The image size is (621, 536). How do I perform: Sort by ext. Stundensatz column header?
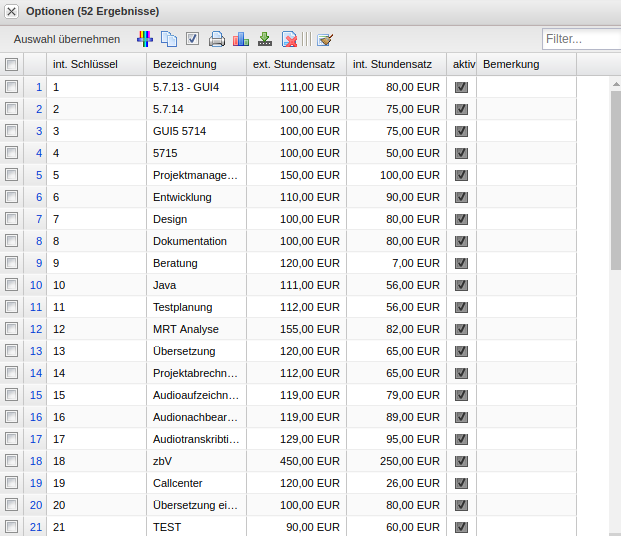pos(296,64)
